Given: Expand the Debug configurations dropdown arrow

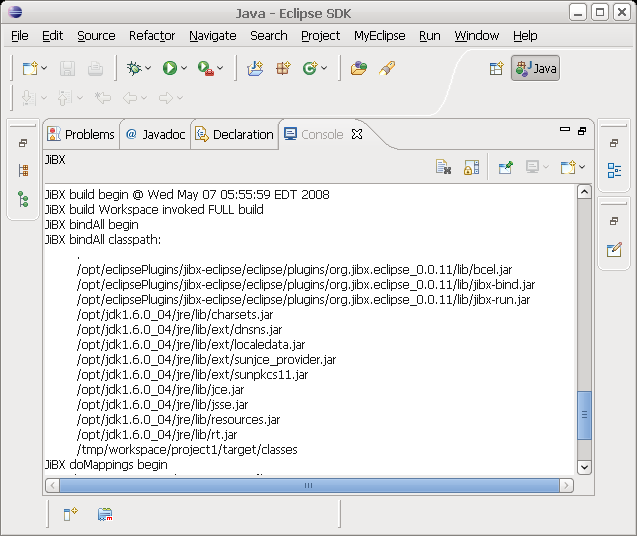Looking at the screenshot, I should pos(148,68).
